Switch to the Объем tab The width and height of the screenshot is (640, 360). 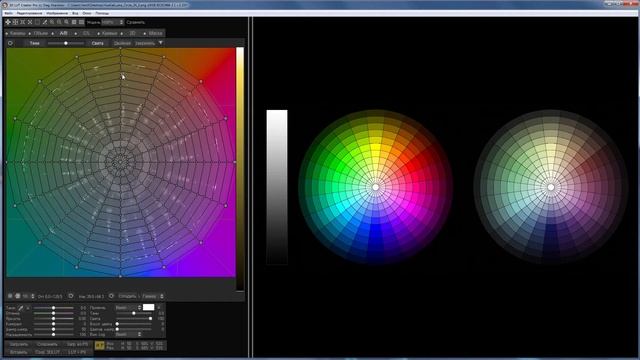coord(40,33)
